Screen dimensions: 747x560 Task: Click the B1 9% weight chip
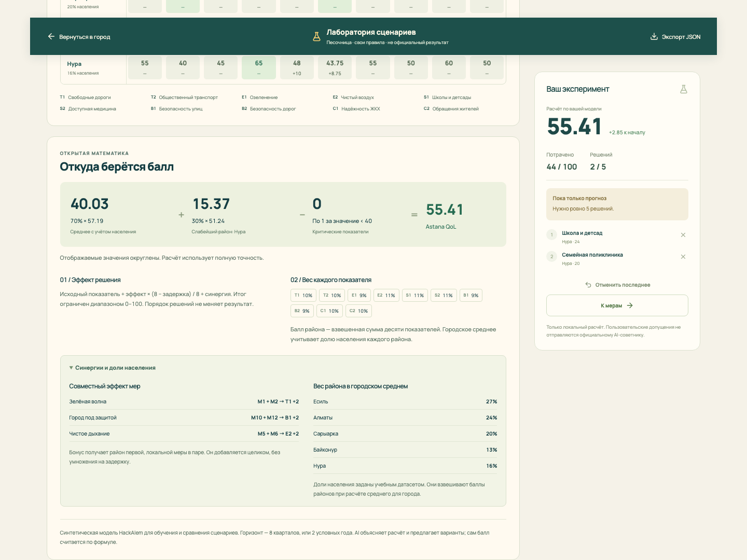[471, 296]
